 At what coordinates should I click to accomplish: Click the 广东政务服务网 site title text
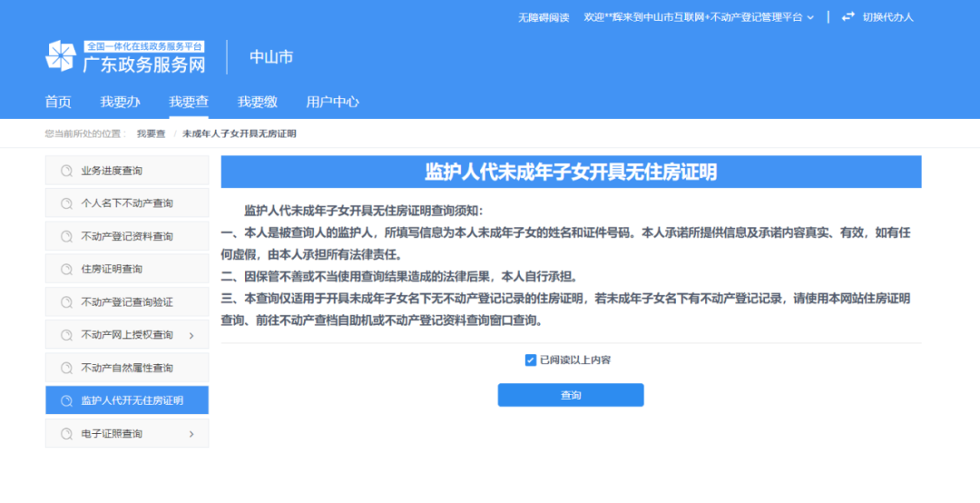[144, 64]
